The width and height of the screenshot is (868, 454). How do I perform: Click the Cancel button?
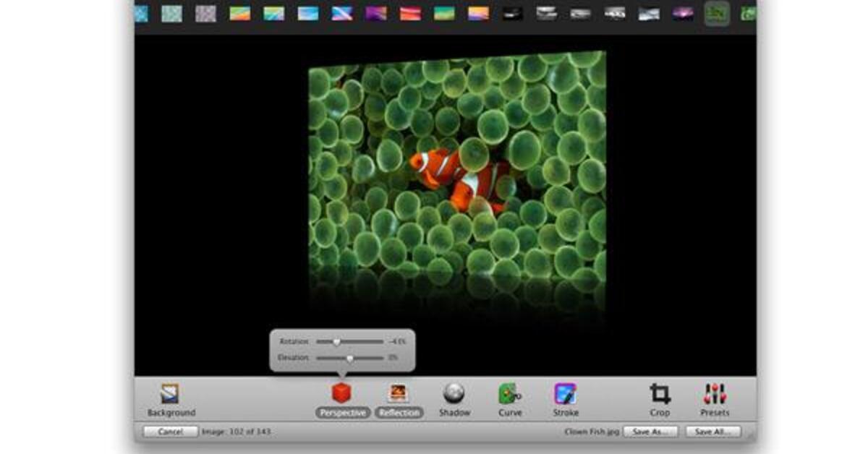[170, 432]
